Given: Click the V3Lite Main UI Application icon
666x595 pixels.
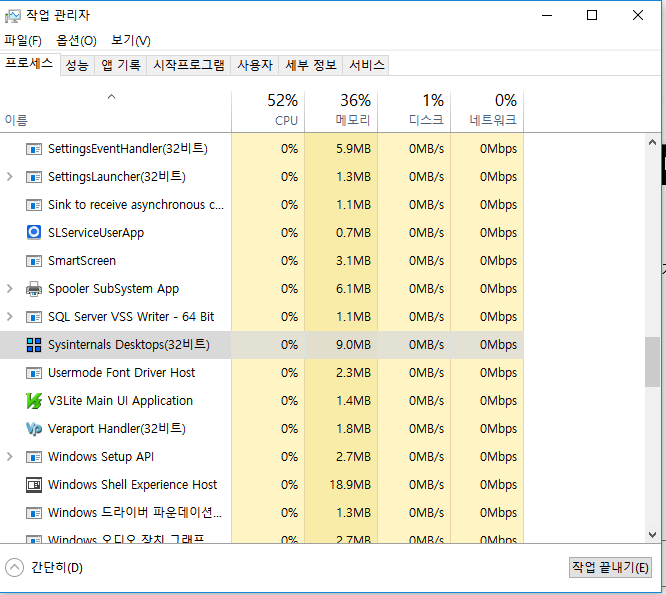Looking at the screenshot, I should 33,401.
